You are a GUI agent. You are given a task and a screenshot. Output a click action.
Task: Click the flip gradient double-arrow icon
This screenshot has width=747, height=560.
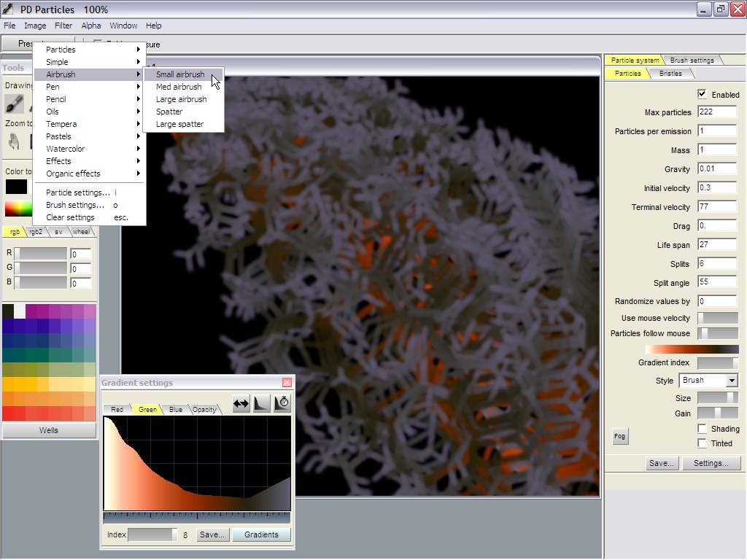(x=241, y=403)
